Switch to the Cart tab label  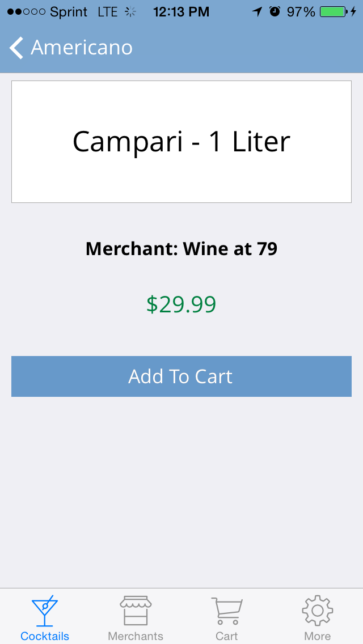point(227,636)
